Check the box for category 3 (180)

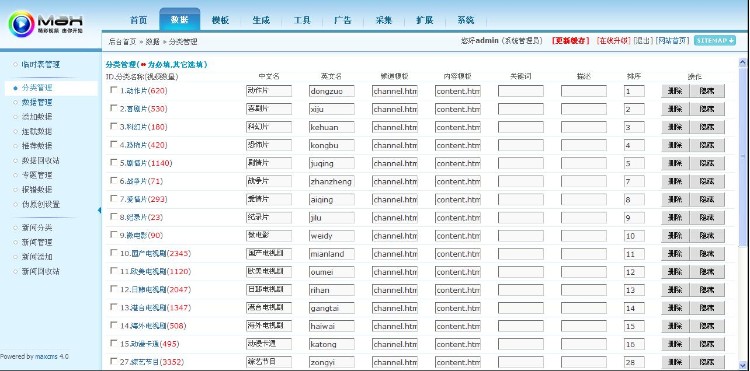[113, 126]
